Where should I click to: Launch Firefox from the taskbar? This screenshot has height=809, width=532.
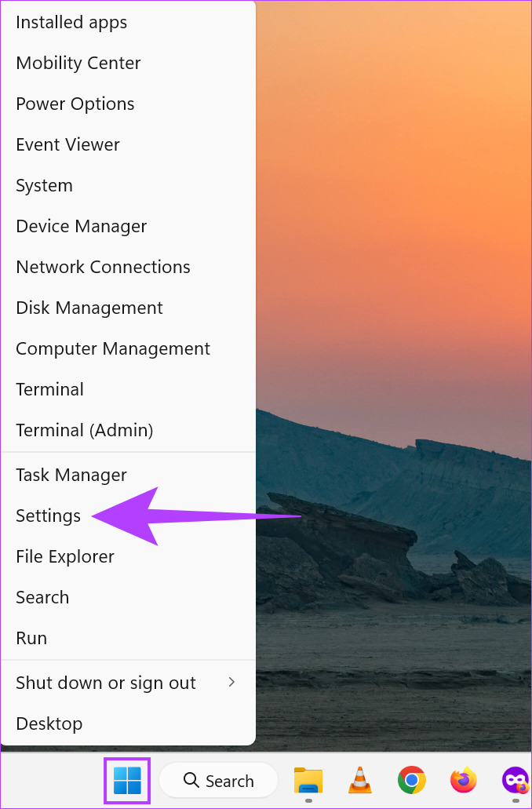tap(463, 780)
